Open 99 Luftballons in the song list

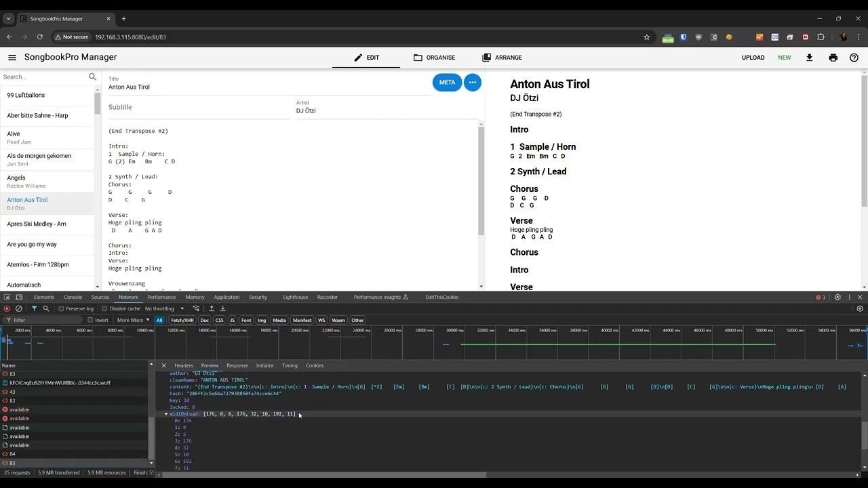(x=47, y=96)
